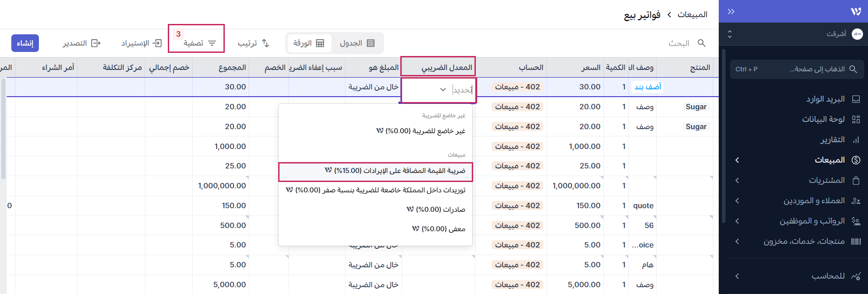Switch to table (الجدول) view

(357, 43)
